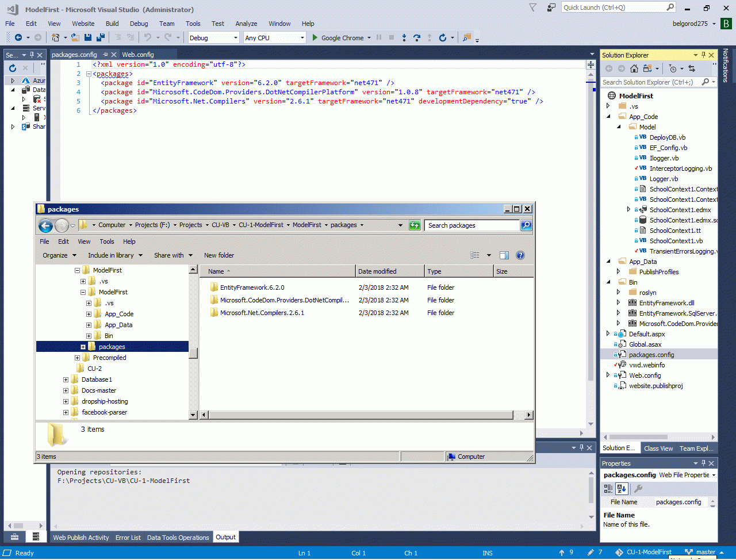736x560 pixels.
Task: Expand SchoolContext1.edmx in Solution Explorer
Action: point(628,210)
